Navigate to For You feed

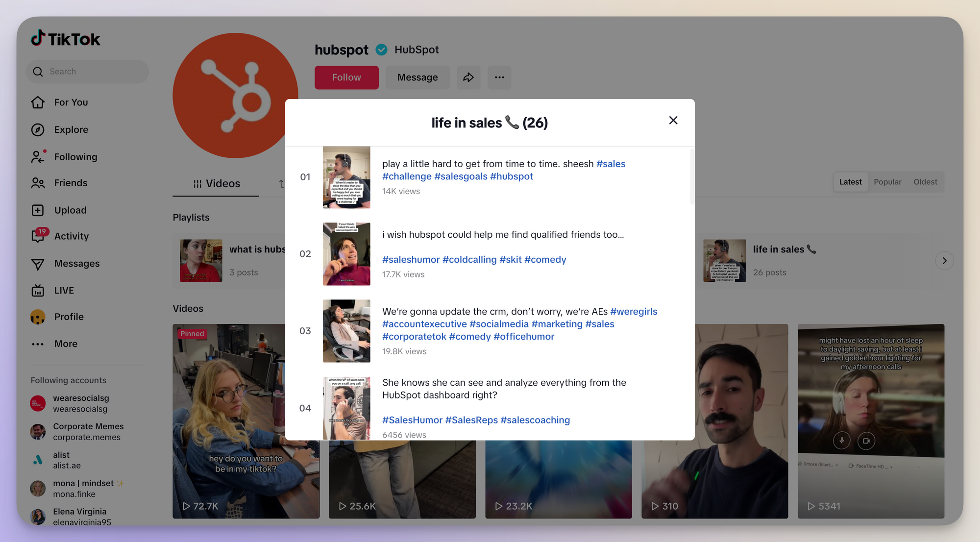[x=70, y=102]
